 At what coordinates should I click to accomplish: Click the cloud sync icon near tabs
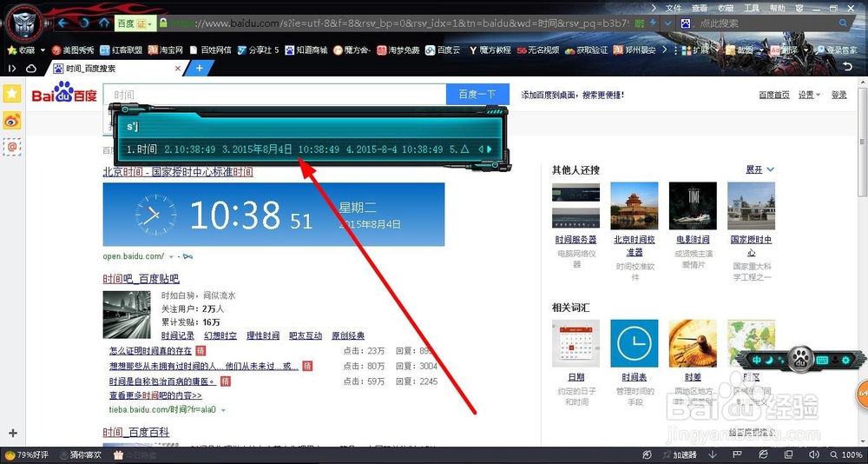pyautogui.click(x=31, y=68)
